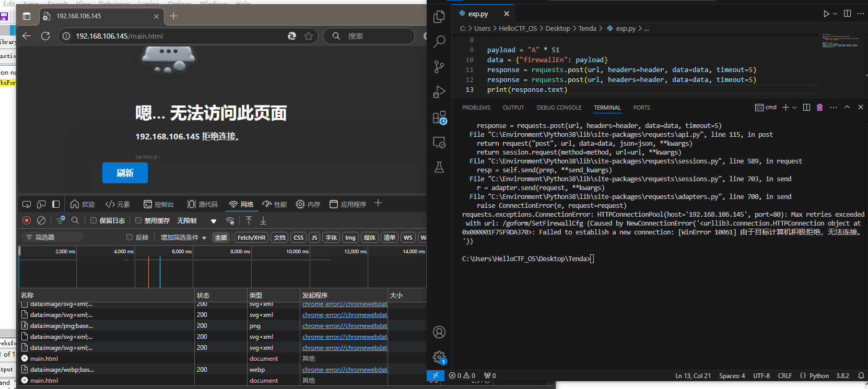Export HAR file download arrow

[263, 220]
